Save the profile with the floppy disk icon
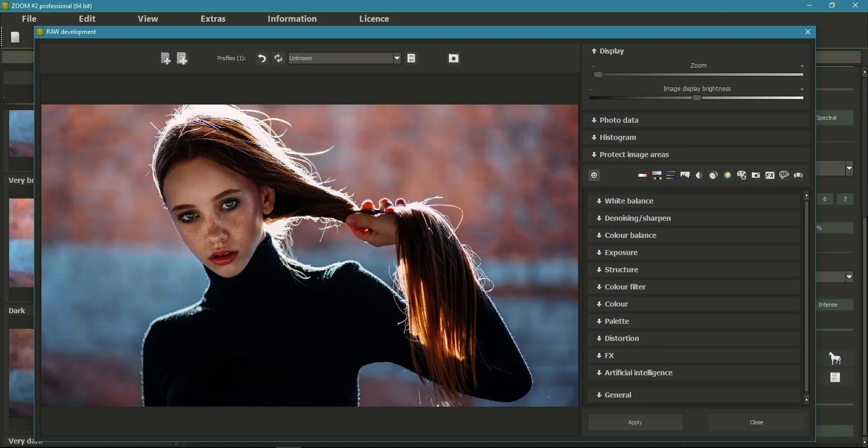The height and width of the screenshot is (448, 868). [x=411, y=59]
